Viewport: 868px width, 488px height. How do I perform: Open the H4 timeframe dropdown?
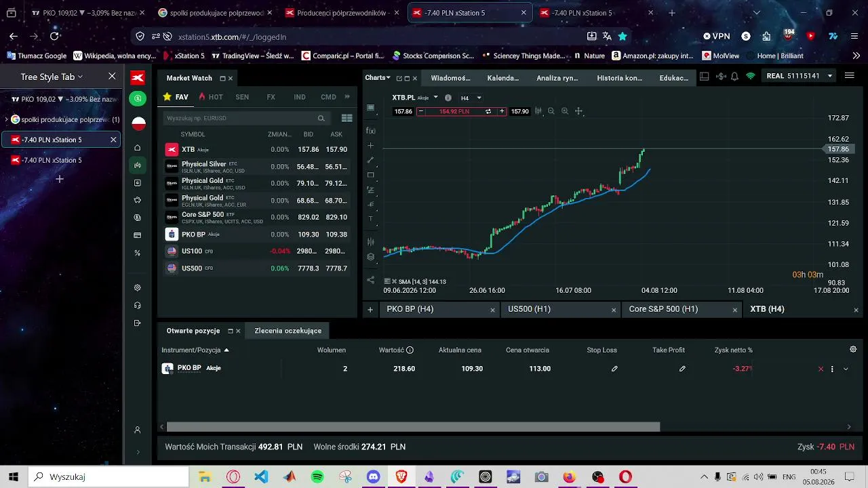click(479, 98)
